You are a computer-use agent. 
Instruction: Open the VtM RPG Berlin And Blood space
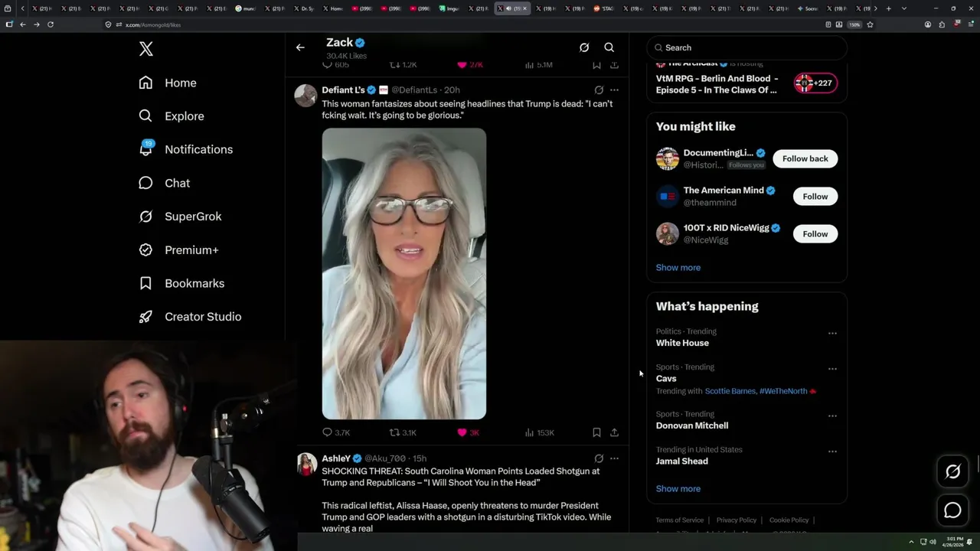coord(717,84)
